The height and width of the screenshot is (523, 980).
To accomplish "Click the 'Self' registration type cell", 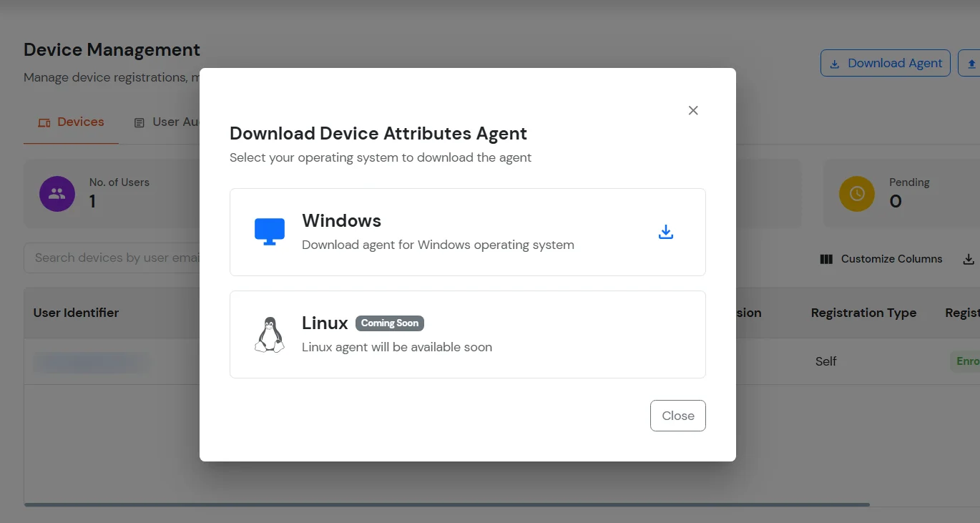I will coord(825,361).
